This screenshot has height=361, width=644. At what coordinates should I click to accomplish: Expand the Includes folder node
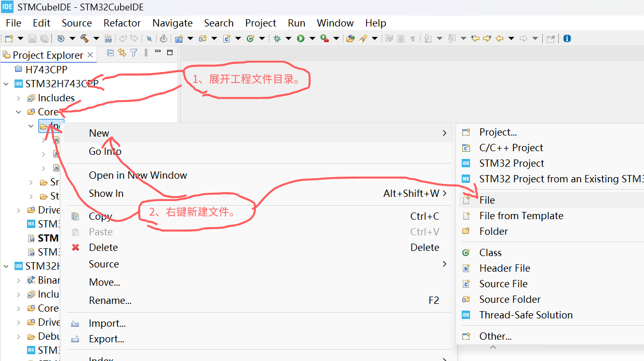[x=19, y=98]
